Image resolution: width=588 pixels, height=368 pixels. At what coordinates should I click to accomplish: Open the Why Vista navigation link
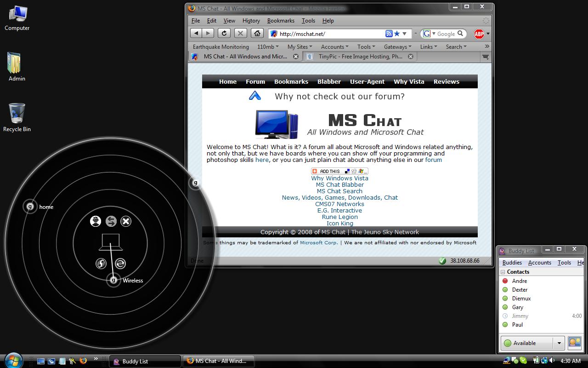click(409, 81)
